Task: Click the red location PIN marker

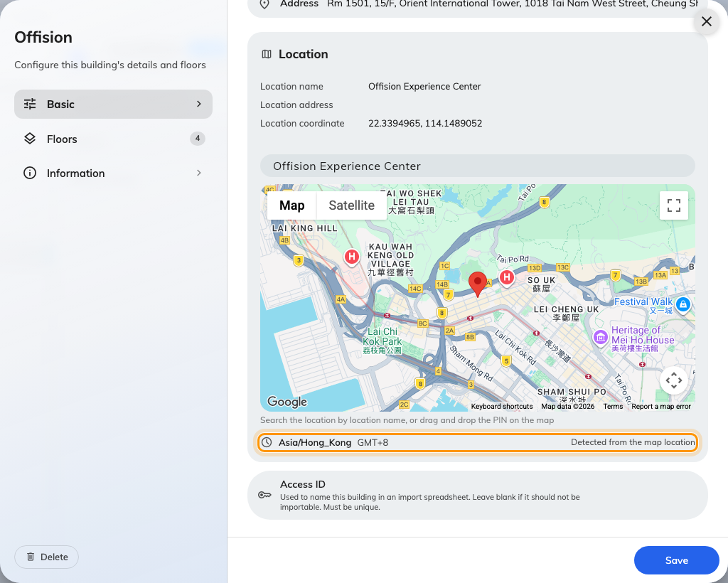Action: 477,284
